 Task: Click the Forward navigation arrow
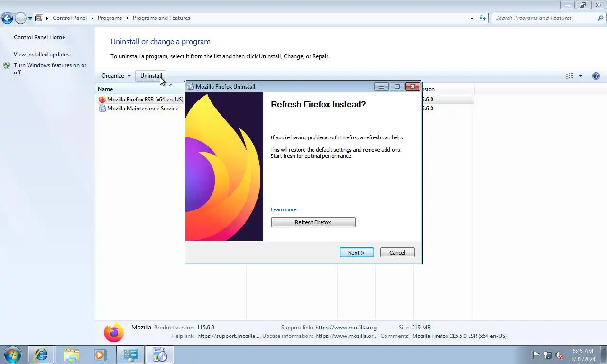pyautogui.click(x=20, y=18)
